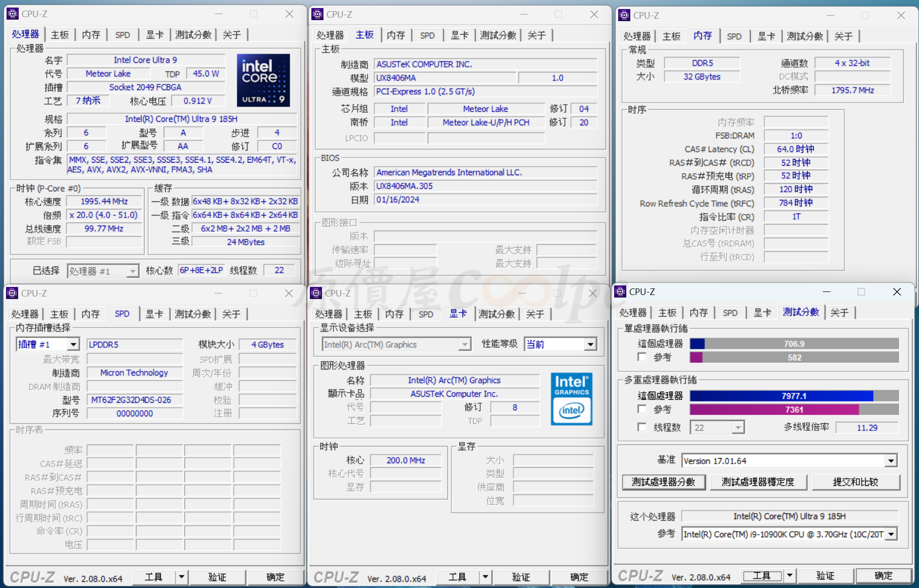Click the Intel Core Ultra 9 logo
Image resolution: width=919 pixels, height=588 pixels.
pyautogui.click(x=263, y=80)
